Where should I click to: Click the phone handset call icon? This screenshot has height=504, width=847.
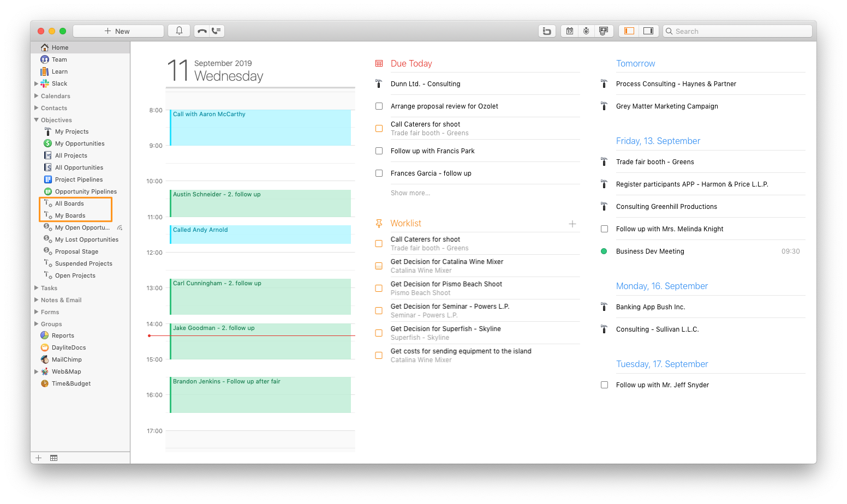202,31
